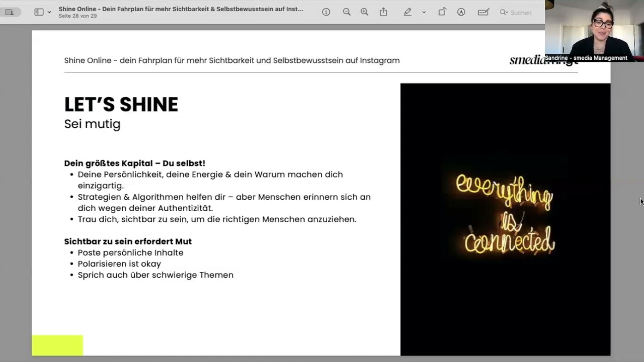Show the Markup toolbar
Image resolution: width=644 pixels, height=362 pixels.
coord(461,12)
